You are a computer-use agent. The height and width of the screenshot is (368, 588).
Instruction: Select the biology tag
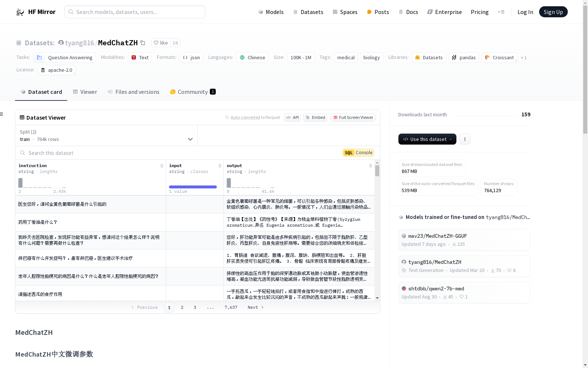[x=372, y=57]
